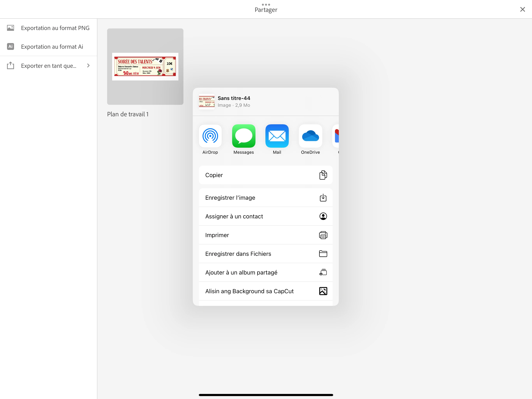Image resolution: width=532 pixels, height=399 pixels.
Task: Click the PNG export picture icon
Action: click(x=10, y=28)
